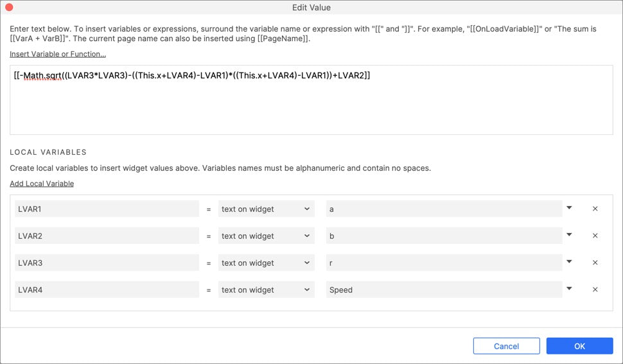Select the Speed widget name field
The image size is (623, 364).
(x=443, y=290)
